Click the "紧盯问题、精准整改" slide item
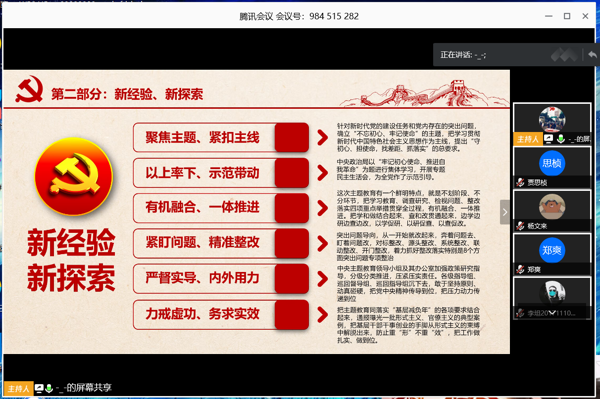 click(x=221, y=243)
